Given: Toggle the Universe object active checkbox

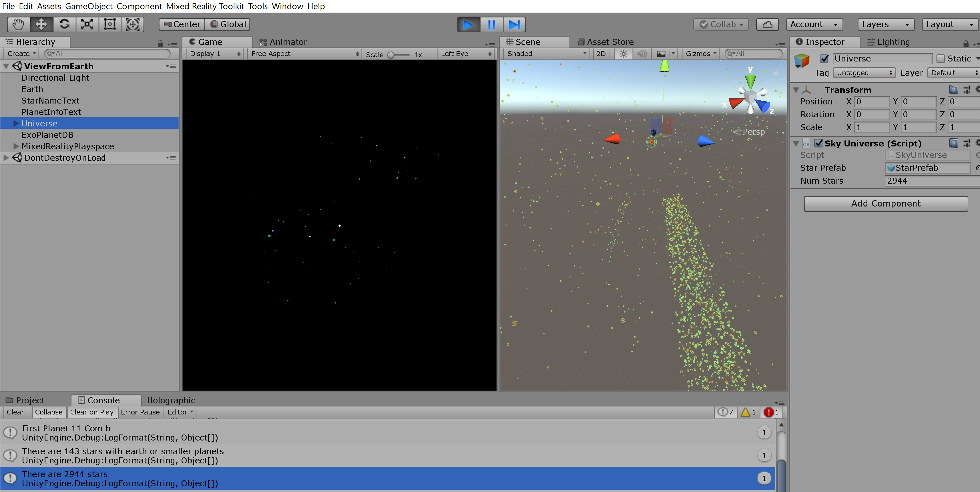Looking at the screenshot, I should (824, 59).
